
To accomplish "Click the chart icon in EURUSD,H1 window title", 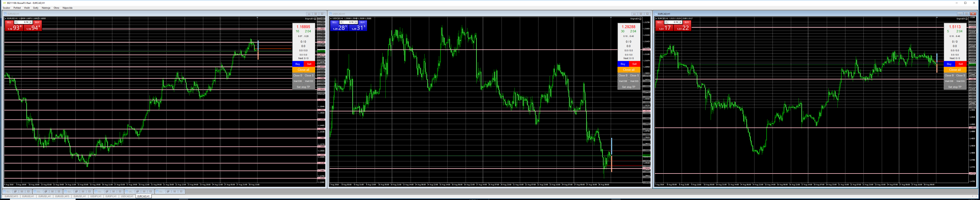I will point(6,14).
